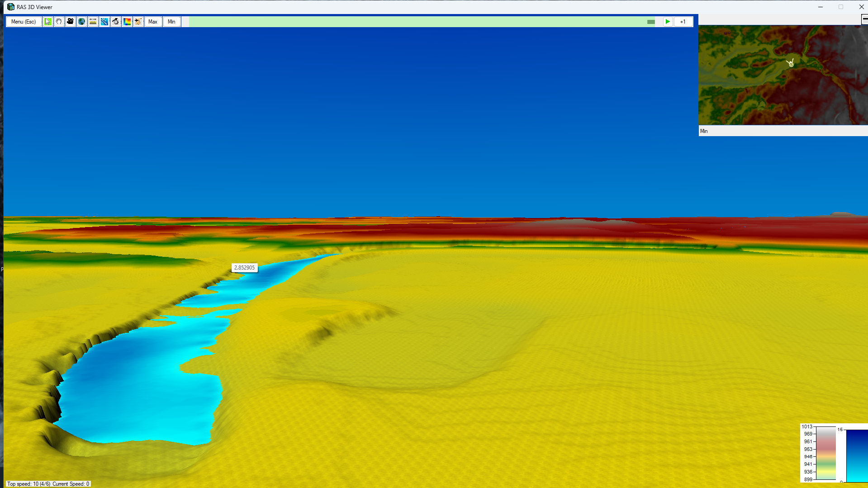Click the 2.852905 depth value label
The width and height of the screenshot is (868, 488).
[x=245, y=268]
